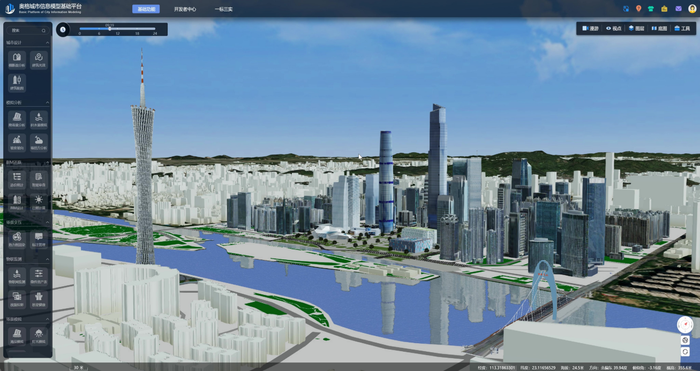Click the time-of-day slider handle

tap(109, 29)
